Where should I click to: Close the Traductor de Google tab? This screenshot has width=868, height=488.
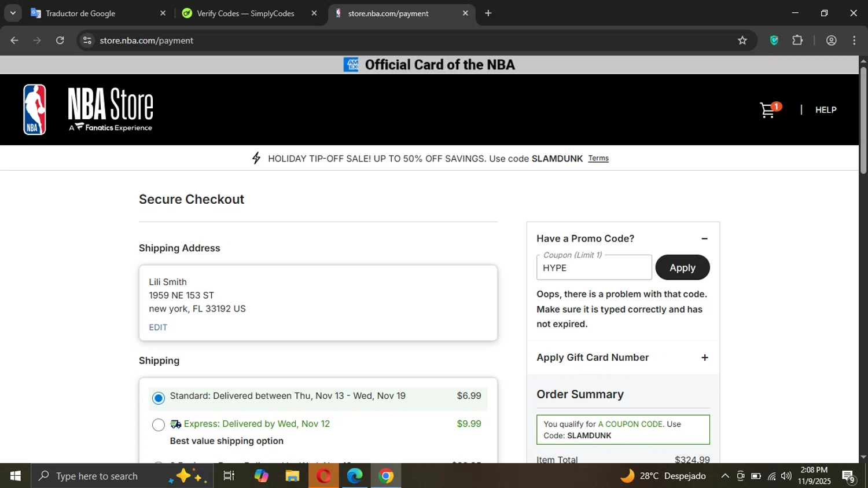(x=163, y=13)
